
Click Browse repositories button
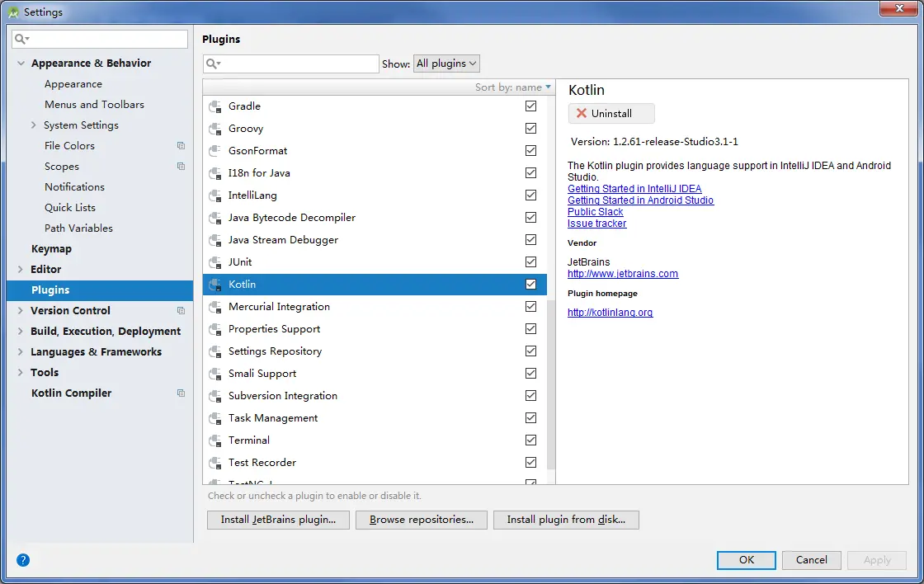[x=422, y=520]
